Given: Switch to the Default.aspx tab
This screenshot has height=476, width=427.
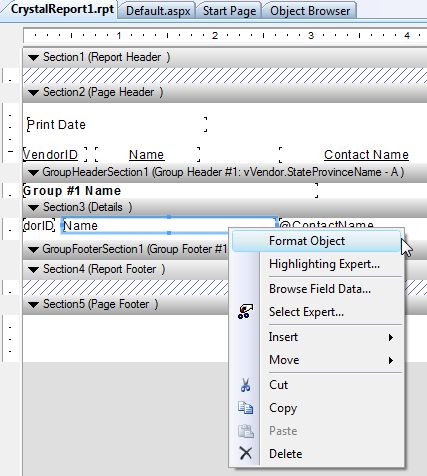Looking at the screenshot, I should 158,11.
